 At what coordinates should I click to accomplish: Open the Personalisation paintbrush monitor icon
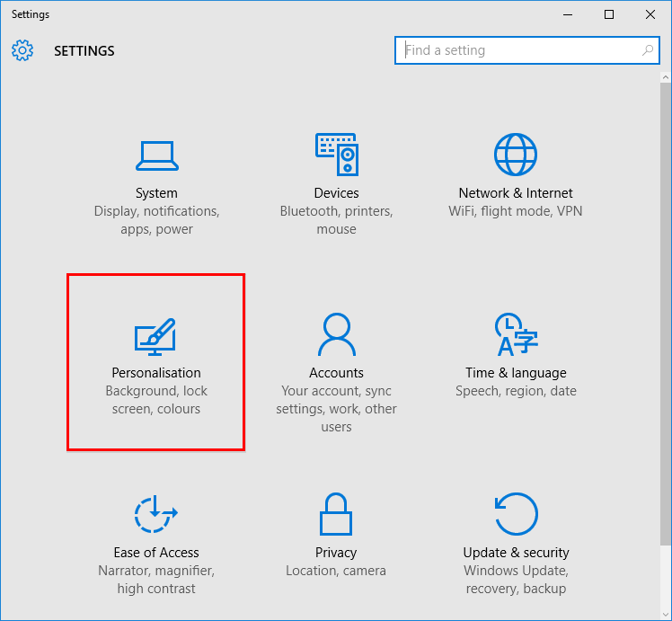(155, 337)
